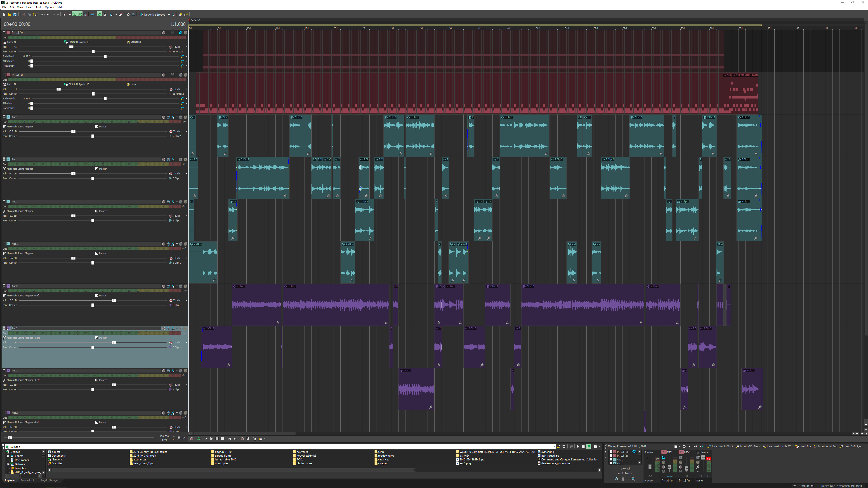The width and height of the screenshot is (868, 488).
Task: Click volume slider handle on track [A-10] (2)
Action: (71, 47)
